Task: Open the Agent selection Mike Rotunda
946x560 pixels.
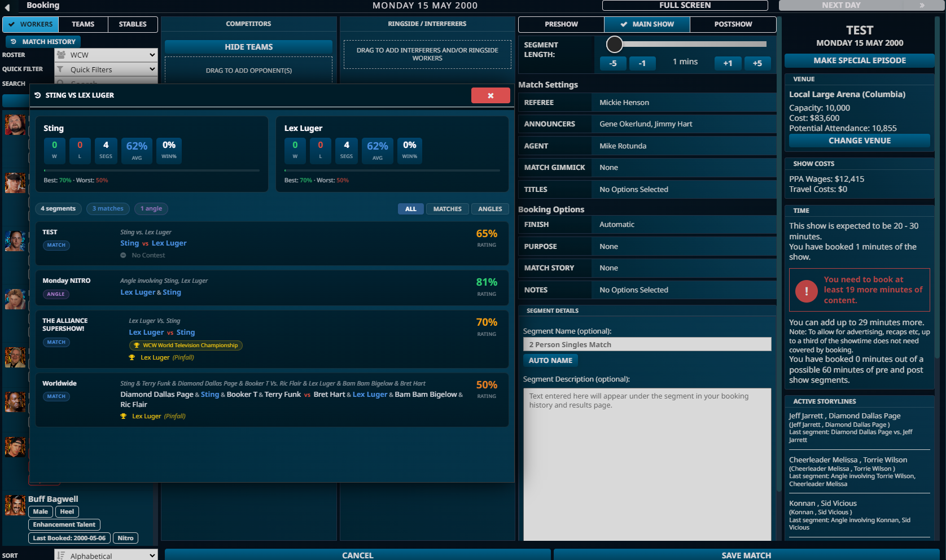Action: pos(684,146)
